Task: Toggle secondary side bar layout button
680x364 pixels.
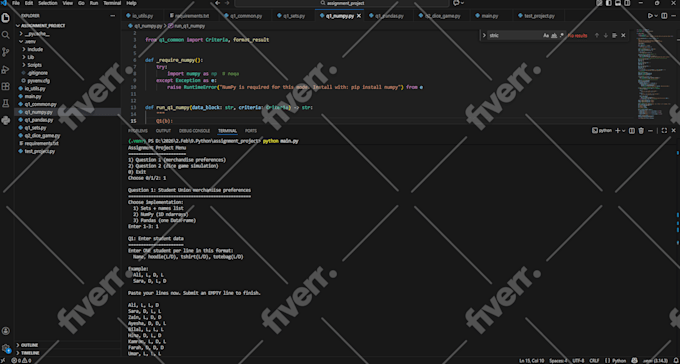Action: point(627,3)
